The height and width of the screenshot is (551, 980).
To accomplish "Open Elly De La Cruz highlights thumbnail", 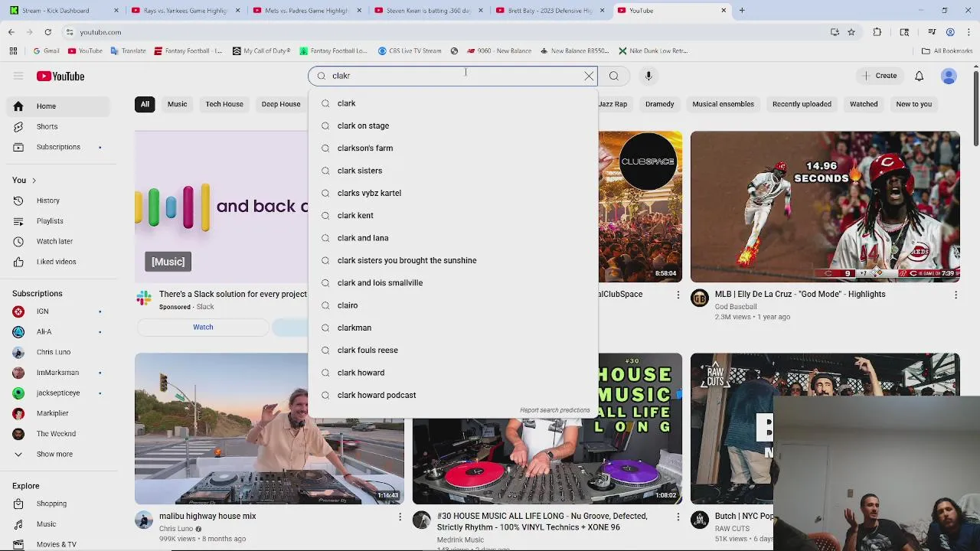I will click(825, 207).
